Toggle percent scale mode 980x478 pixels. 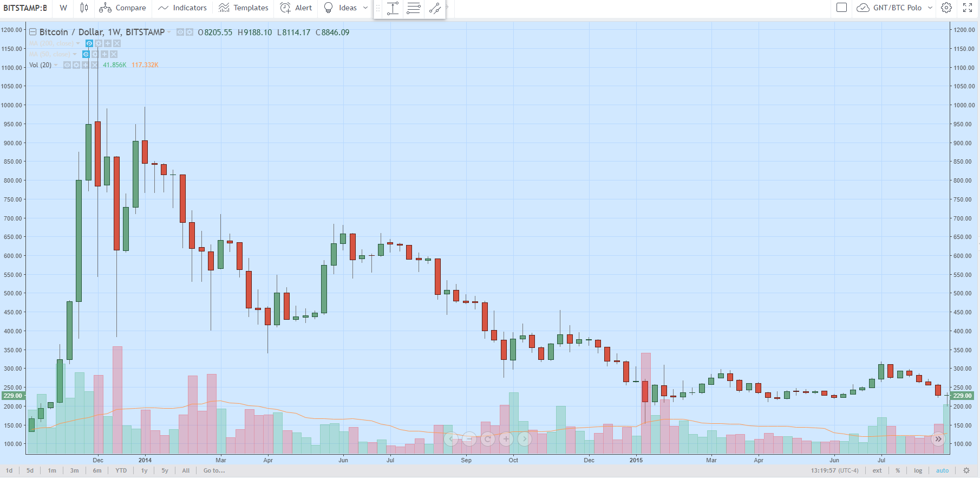pyautogui.click(x=898, y=470)
